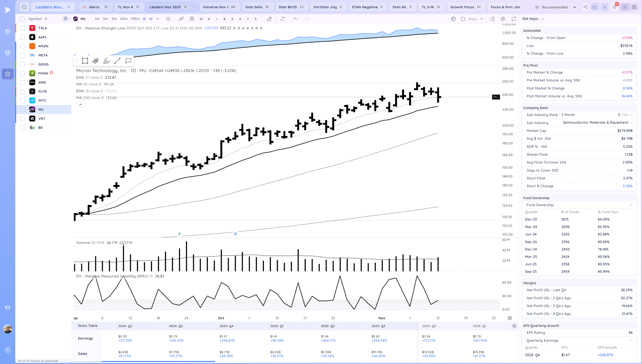Click the comment annotation tool
The image size is (642, 364).
pyautogui.click(x=128, y=61)
